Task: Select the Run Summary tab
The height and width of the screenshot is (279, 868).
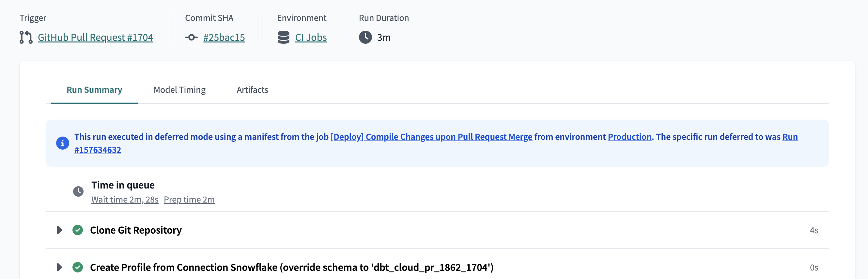Action: (x=94, y=90)
